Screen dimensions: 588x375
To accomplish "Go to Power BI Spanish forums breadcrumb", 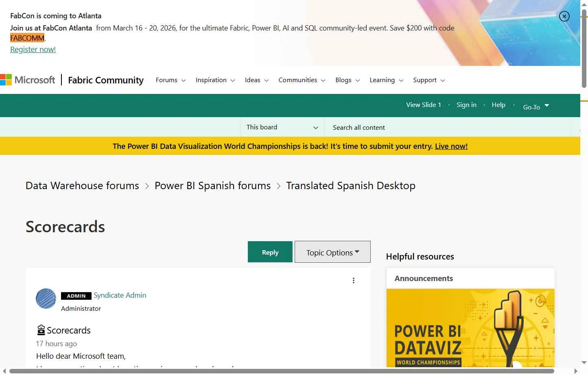I will click(x=212, y=185).
